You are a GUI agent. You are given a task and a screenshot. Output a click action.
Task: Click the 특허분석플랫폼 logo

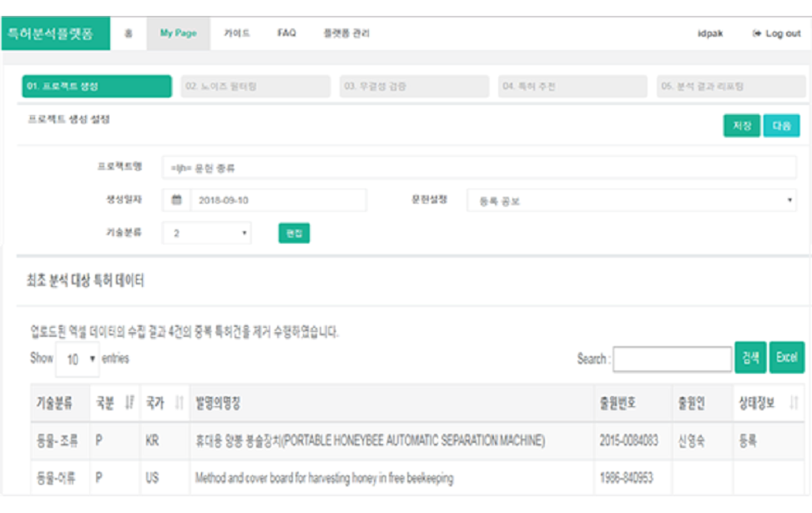(51, 33)
